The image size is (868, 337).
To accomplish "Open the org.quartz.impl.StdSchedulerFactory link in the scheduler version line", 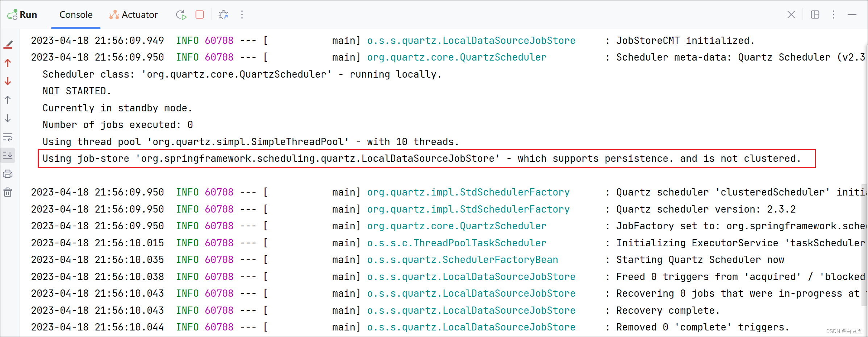I will pos(468,209).
